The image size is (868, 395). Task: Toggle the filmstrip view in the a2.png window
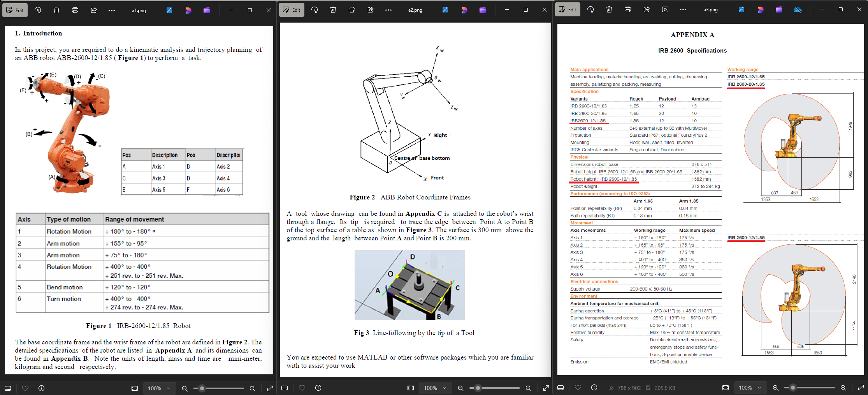pyautogui.click(x=285, y=388)
